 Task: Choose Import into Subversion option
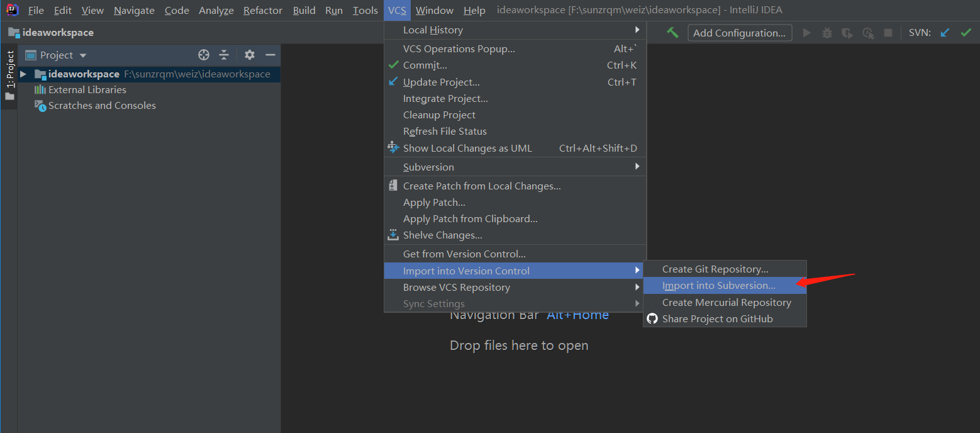(x=725, y=285)
